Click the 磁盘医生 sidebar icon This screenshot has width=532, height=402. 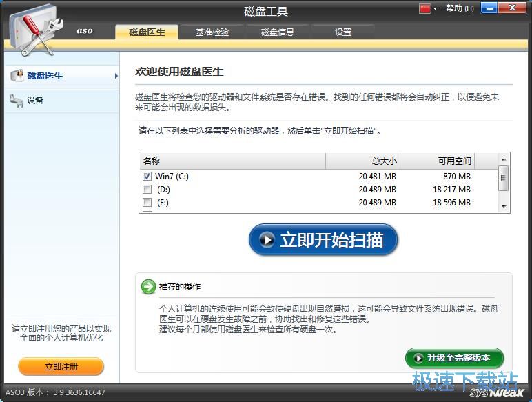coord(17,75)
